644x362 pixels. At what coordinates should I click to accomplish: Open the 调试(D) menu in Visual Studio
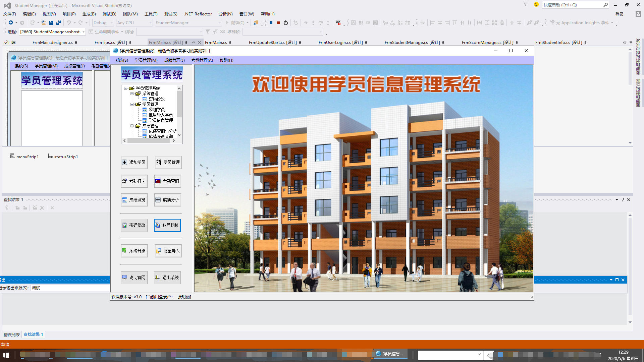109,14
